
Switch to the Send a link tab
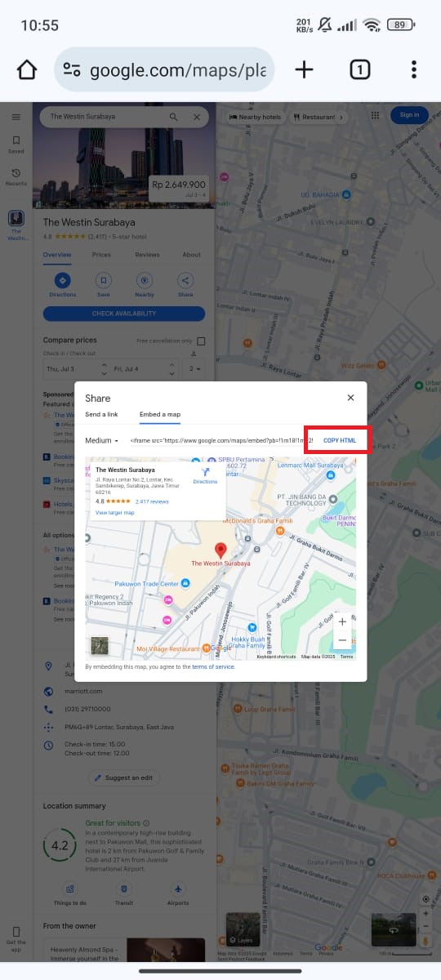tap(101, 415)
